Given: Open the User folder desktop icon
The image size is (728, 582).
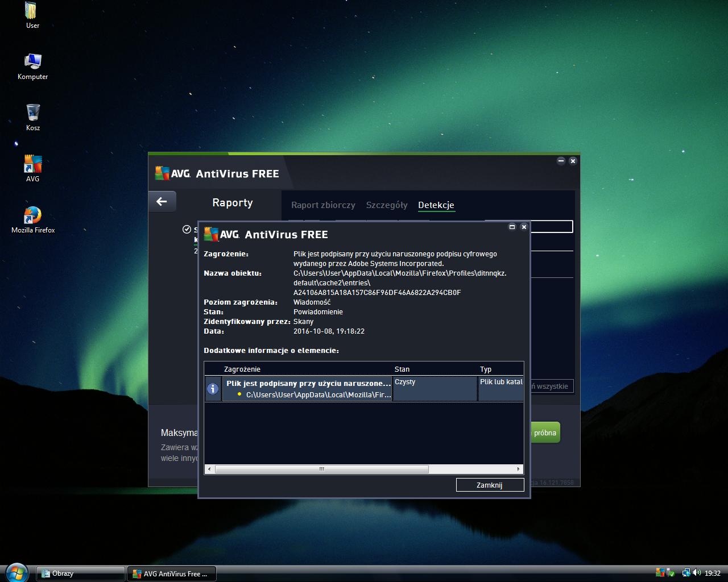Looking at the screenshot, I should click(x=32, y=15).
